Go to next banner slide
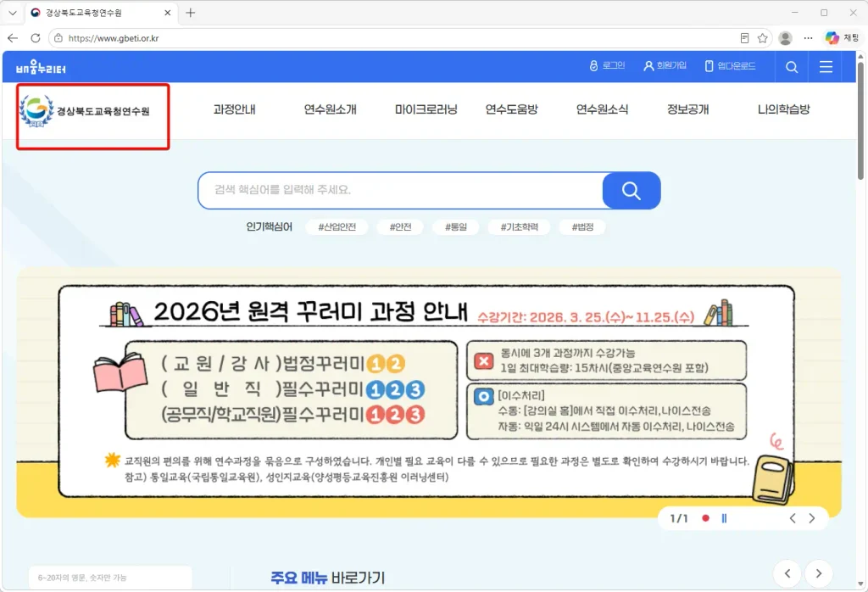The image size is (868, 592). tap(812, 518)
